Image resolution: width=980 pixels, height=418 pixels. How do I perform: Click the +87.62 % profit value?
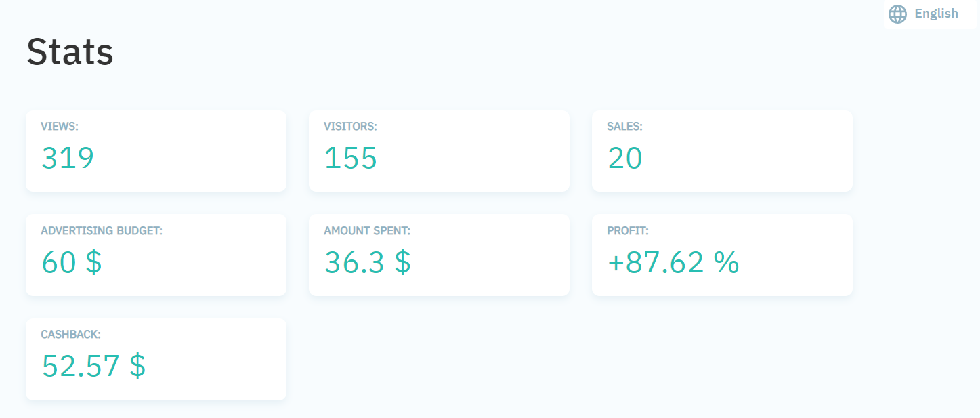click(673, 262)
